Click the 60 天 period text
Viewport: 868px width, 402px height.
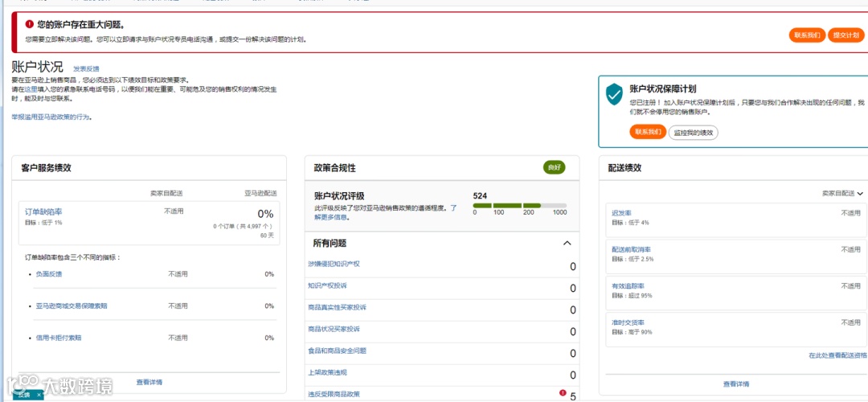267,236
